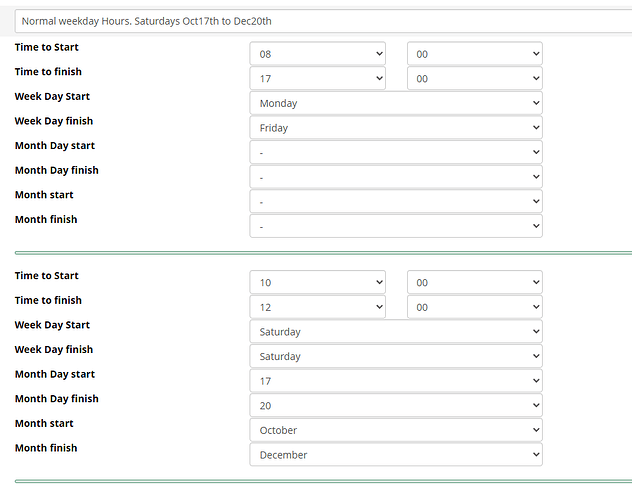Open second Time to finish minutes dropdown

click(474, 307)
